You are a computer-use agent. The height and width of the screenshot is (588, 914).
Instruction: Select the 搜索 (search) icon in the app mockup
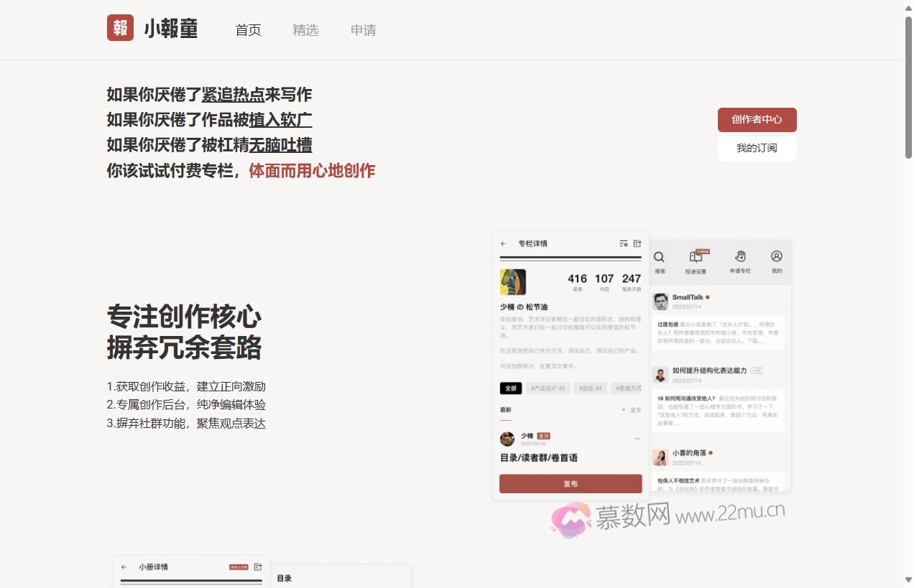point(659,257)
